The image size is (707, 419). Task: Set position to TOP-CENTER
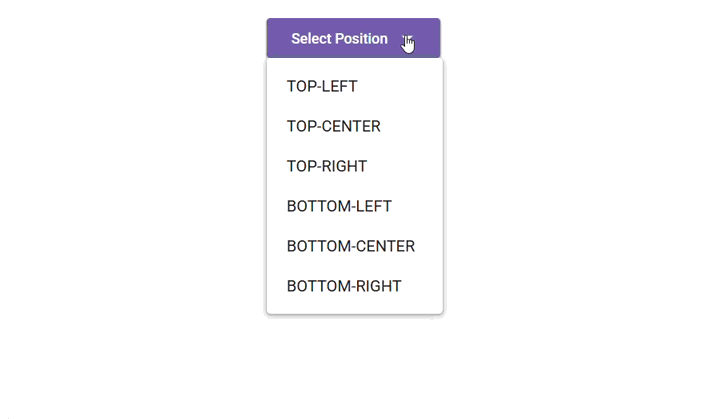pyautogui.click(x=333, y=127)
